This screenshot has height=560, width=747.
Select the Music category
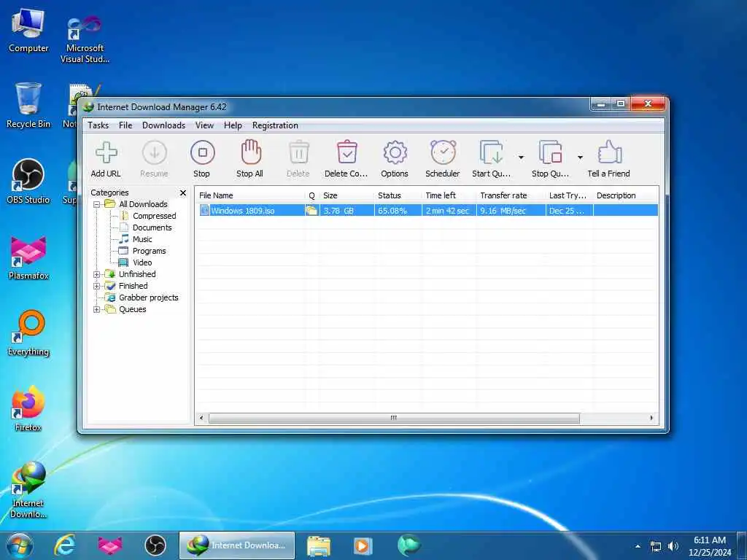[x=142, y=239]
